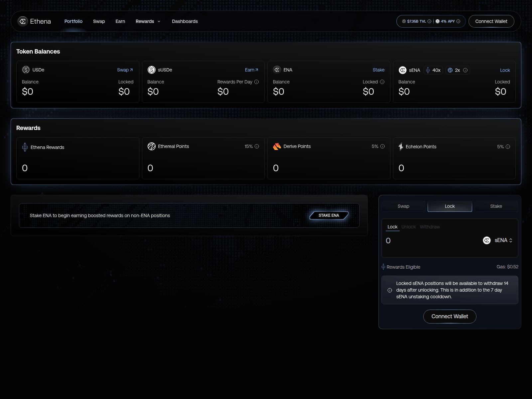Click the Ethena logo icon
Image resolution: width=532 pixels, height=399 pixels.
coord(23,21)
